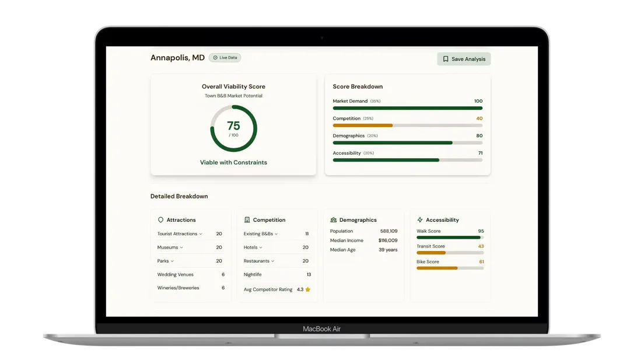Screen dimensions: 644x363
Task: Open the Restaurants dropdown chevron
Action: click(274, 261)
